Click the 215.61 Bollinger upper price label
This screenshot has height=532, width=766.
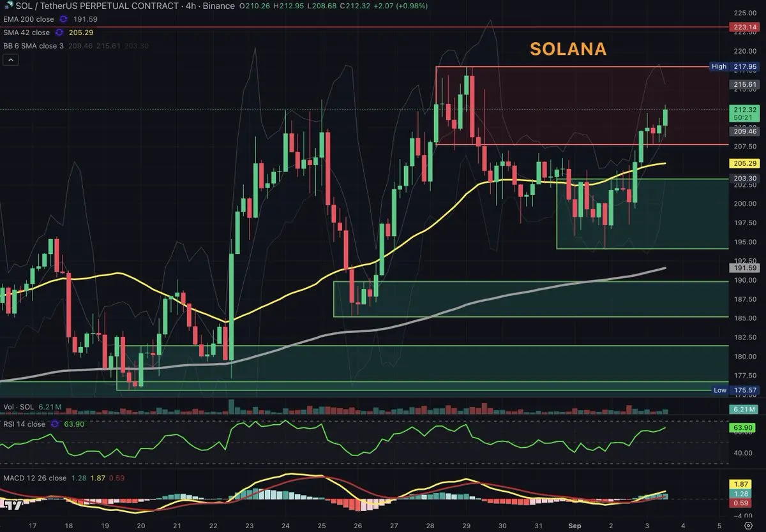[744, 84]
